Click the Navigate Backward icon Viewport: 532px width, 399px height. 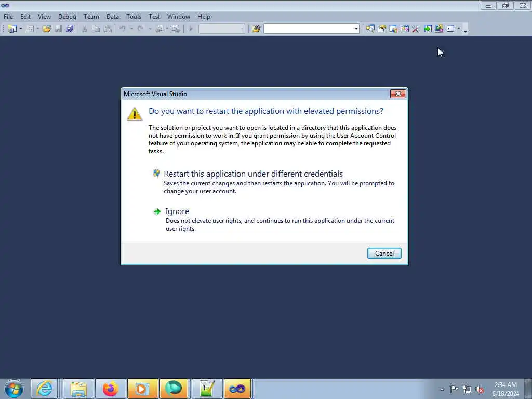coord(159,29)
